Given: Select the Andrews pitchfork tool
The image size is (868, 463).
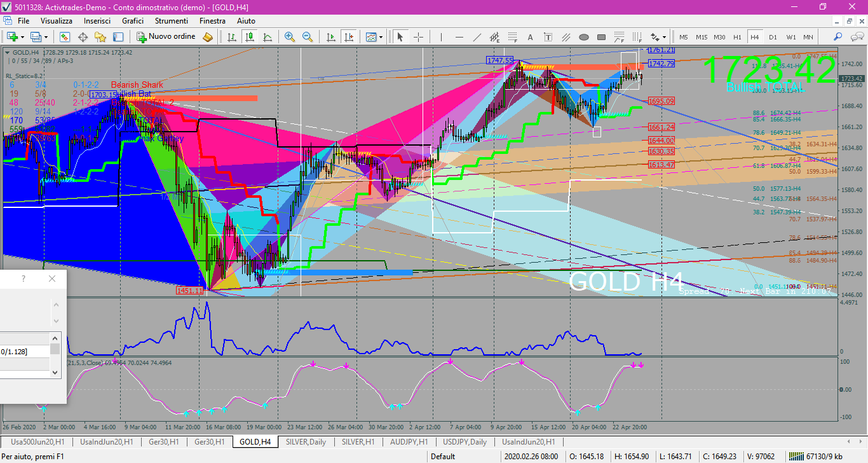Looking at the screenshot, I should coord(566,37).
